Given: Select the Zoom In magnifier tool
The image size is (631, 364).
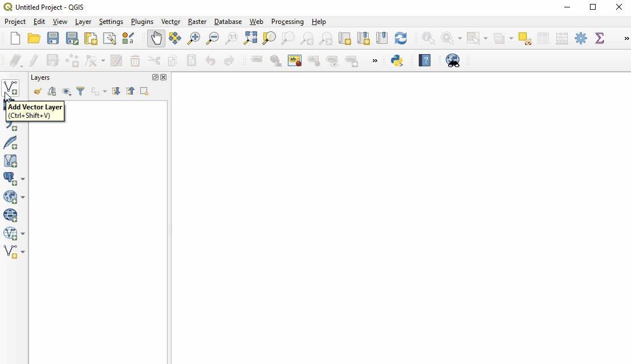Looking at the screenshot, I should [x=194, y=38].
